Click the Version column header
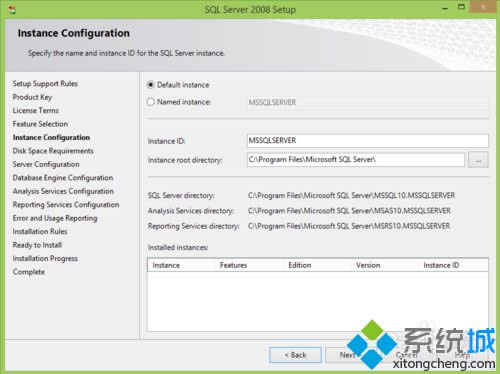 coord(368,265)
